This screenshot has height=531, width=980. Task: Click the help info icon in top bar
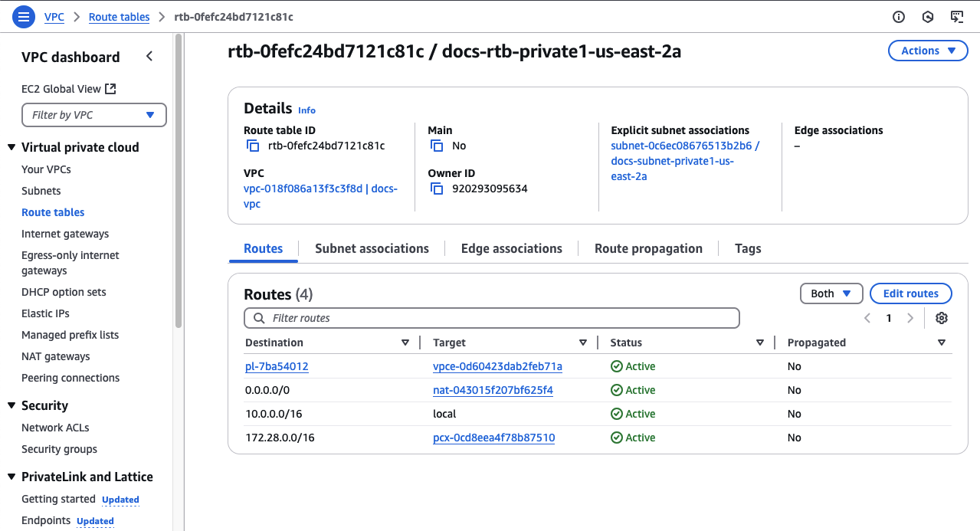click(x=898, y=16)
